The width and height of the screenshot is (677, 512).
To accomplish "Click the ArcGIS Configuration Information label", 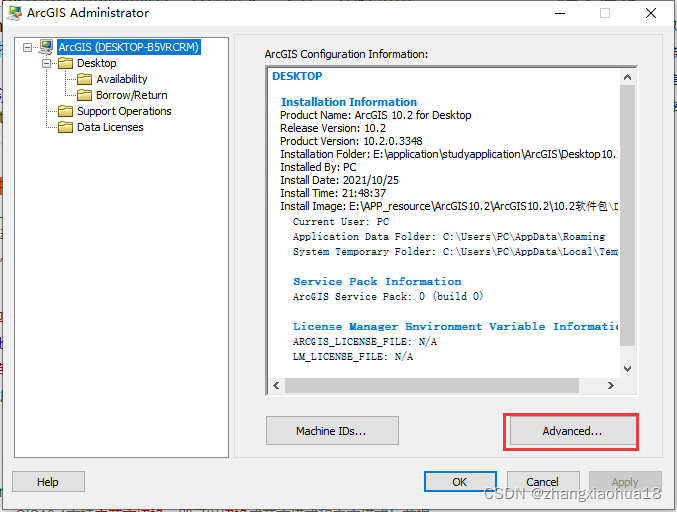I will click(346, 54).
